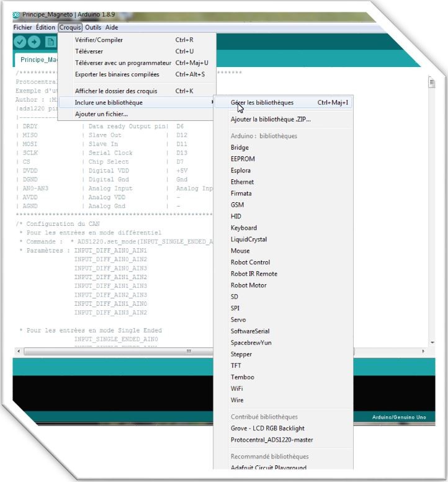Choose Ajouter la bibliothèque .ZIP
This screenshot has height=482, width=448.
[x=271, y=119]
